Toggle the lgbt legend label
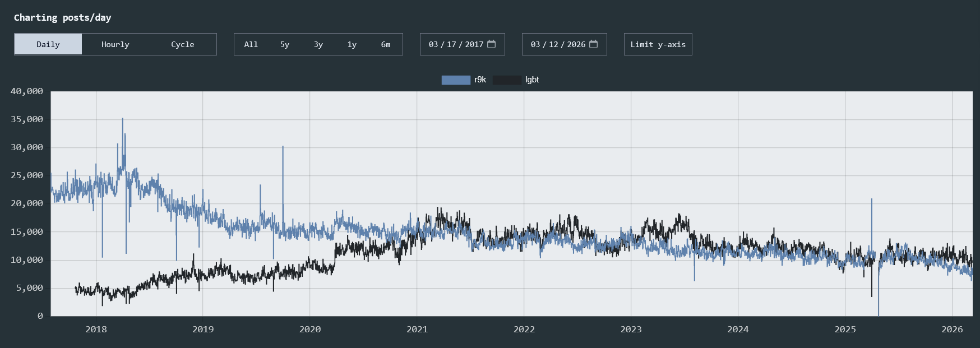Viewport: 980px width, 348px height. [x=532, y=80]
